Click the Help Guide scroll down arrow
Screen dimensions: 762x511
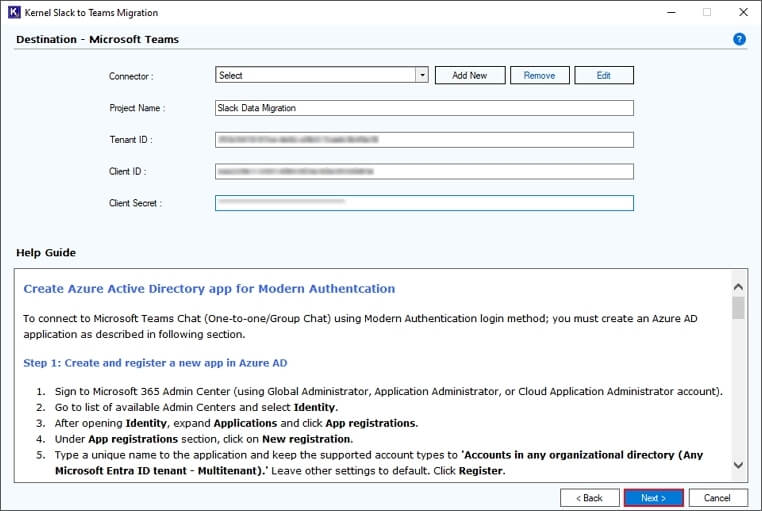(x=738, y=465)
